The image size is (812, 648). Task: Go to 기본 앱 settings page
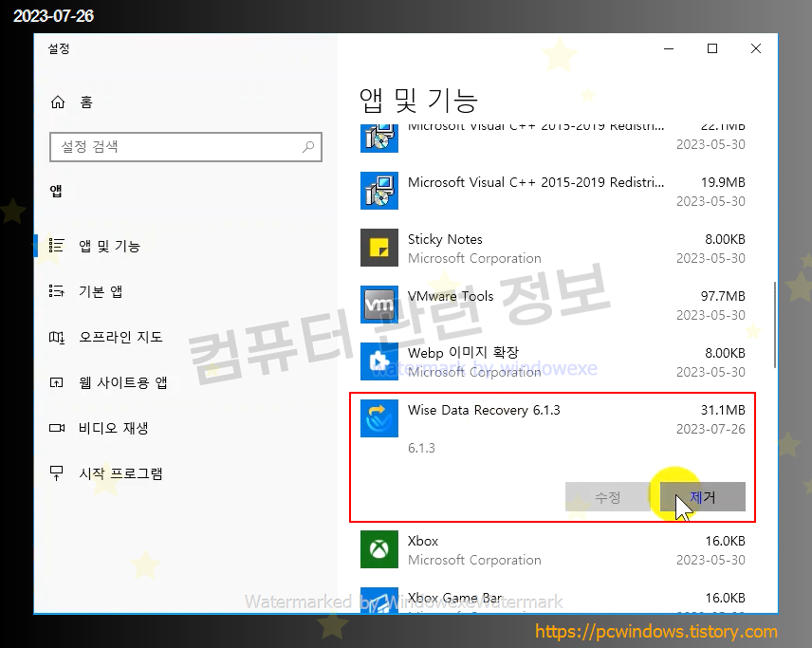tap(101, 291)
